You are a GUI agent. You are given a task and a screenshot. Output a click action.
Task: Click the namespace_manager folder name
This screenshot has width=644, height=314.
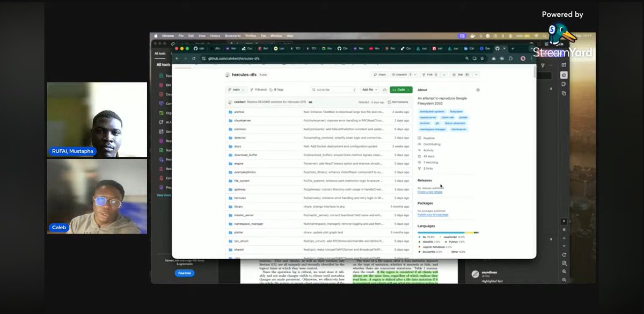248,223
